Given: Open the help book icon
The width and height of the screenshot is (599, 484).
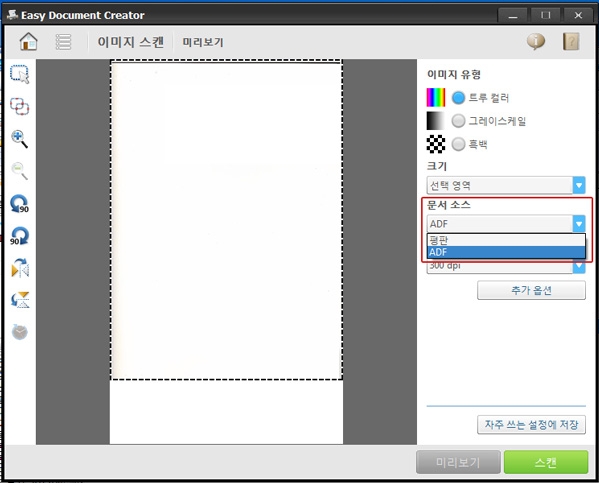Looking at the screenshot, I should (571, 41).
